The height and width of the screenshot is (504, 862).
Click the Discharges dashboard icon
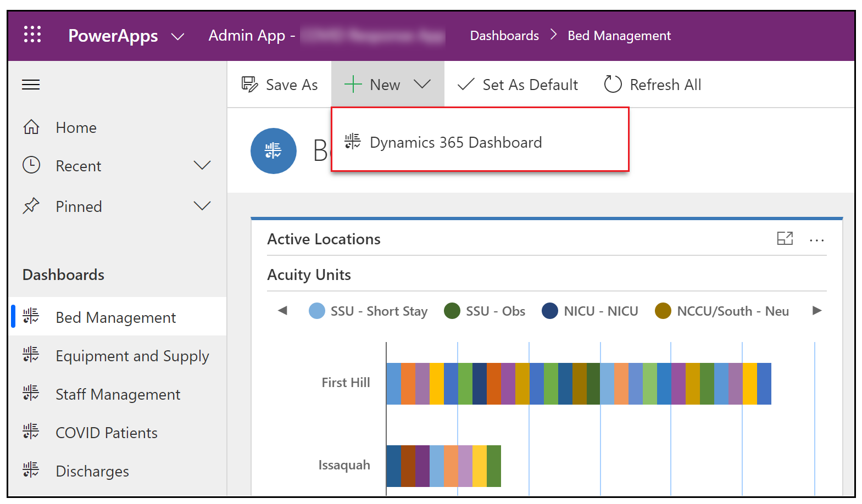31,470
